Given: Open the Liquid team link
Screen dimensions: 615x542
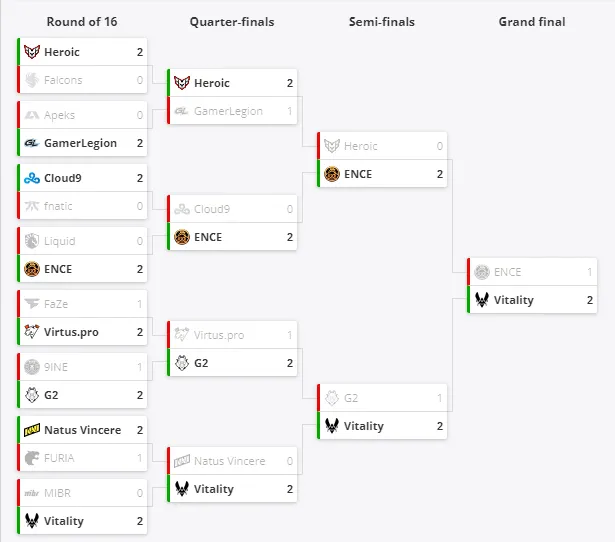Looking at the screenshot, I should [60, 241].
